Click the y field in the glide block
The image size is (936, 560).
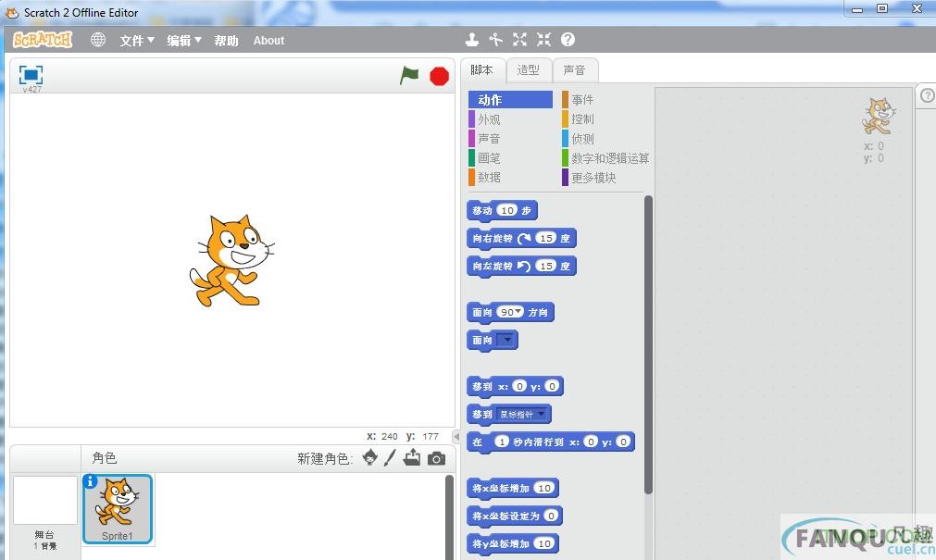pos(623,442)
